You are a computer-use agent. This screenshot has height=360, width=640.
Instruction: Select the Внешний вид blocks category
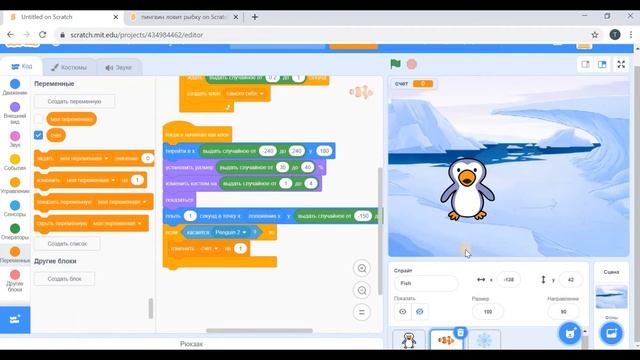(15, 113)
